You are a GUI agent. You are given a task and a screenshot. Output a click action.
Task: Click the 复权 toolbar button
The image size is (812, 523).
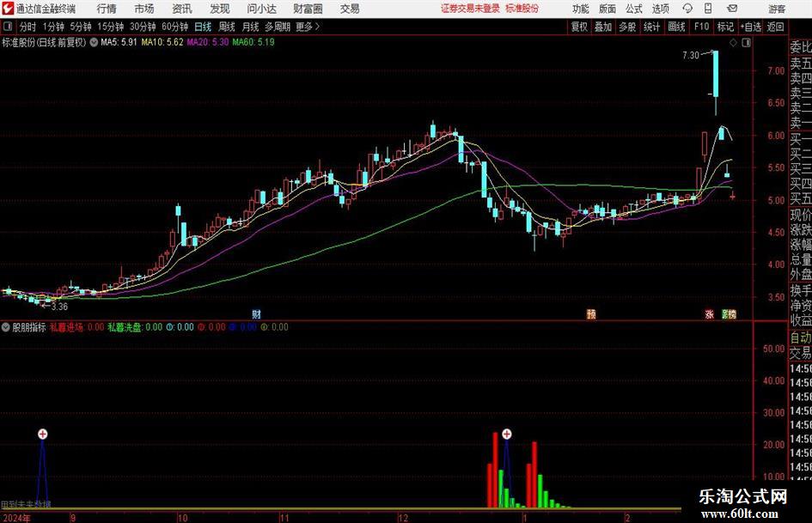[x=579, y=27]
